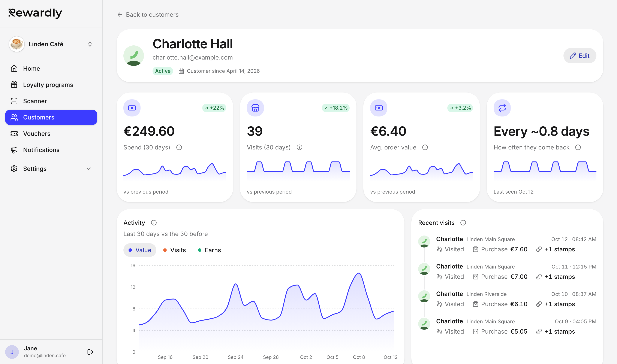Edit Charlotte Hall's profile
617x364 pixels.
[580, 56]
